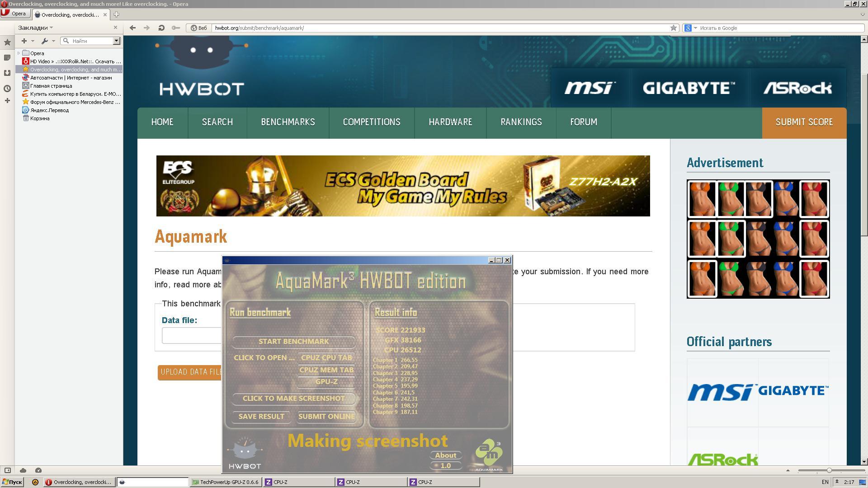Open the HOME menu item

click(x=162, y=122)
